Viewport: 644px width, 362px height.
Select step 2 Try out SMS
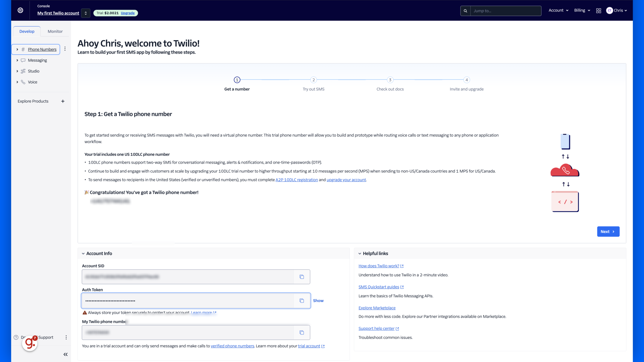pyautogui.click(x=314, y=80)
